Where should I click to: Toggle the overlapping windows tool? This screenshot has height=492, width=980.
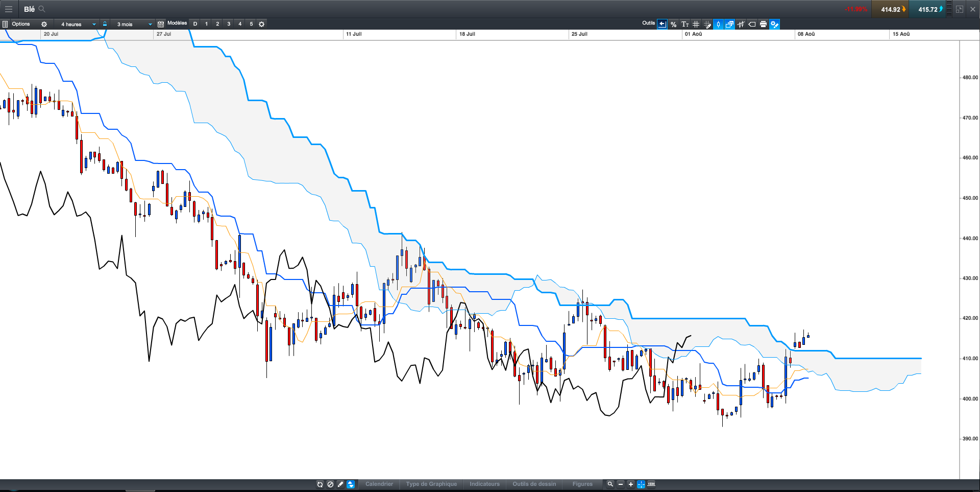pyautogui.click(x=729, y=24)
